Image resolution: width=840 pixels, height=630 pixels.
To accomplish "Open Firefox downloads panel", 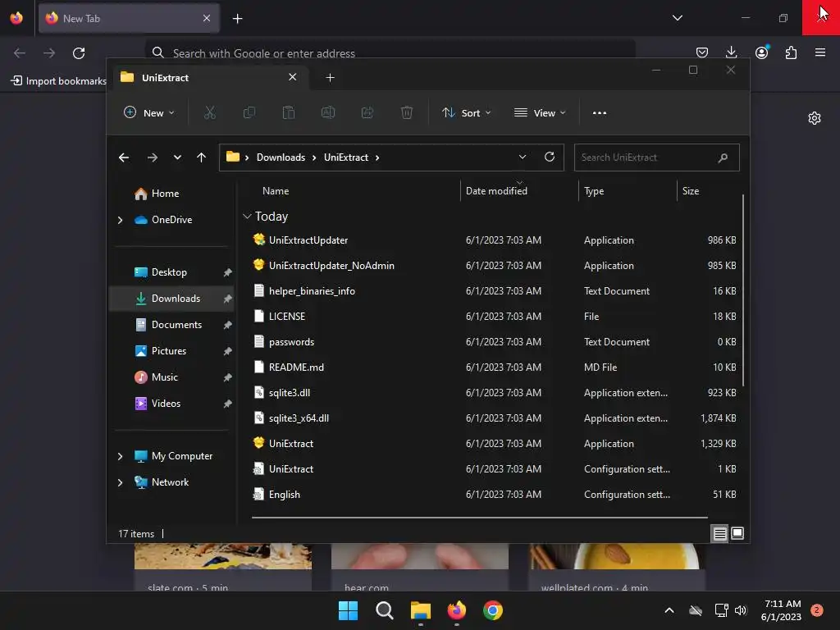I will [731, 52].
